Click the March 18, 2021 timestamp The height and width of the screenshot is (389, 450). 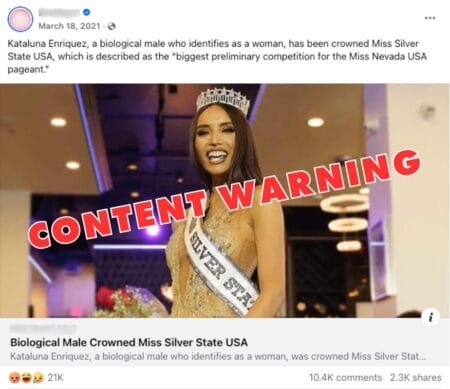point(69,26)
